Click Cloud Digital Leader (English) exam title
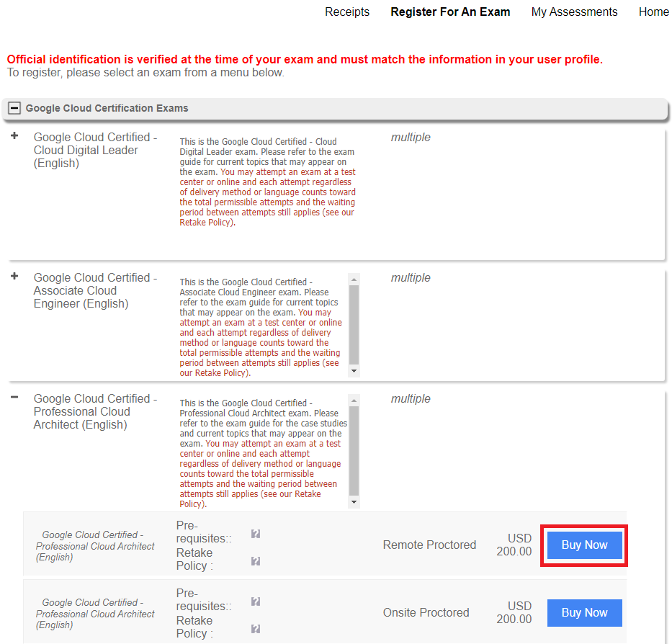 (x=95, y=150)
